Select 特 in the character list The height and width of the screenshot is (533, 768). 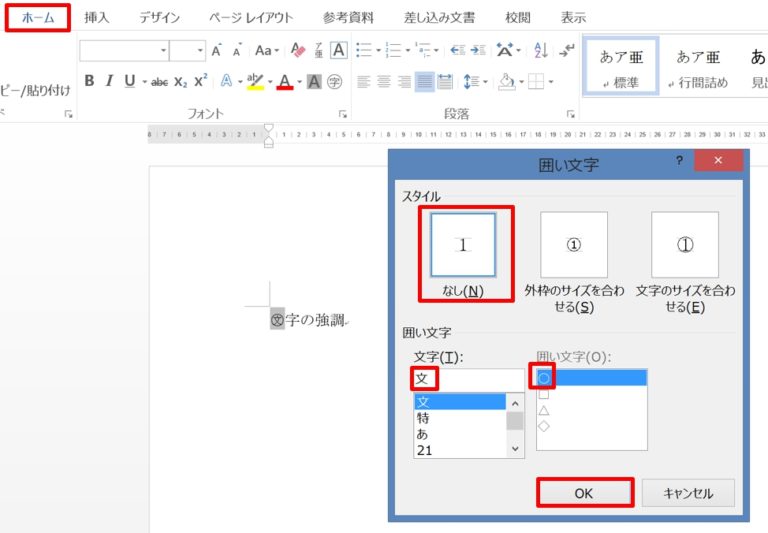pos(424,418)
